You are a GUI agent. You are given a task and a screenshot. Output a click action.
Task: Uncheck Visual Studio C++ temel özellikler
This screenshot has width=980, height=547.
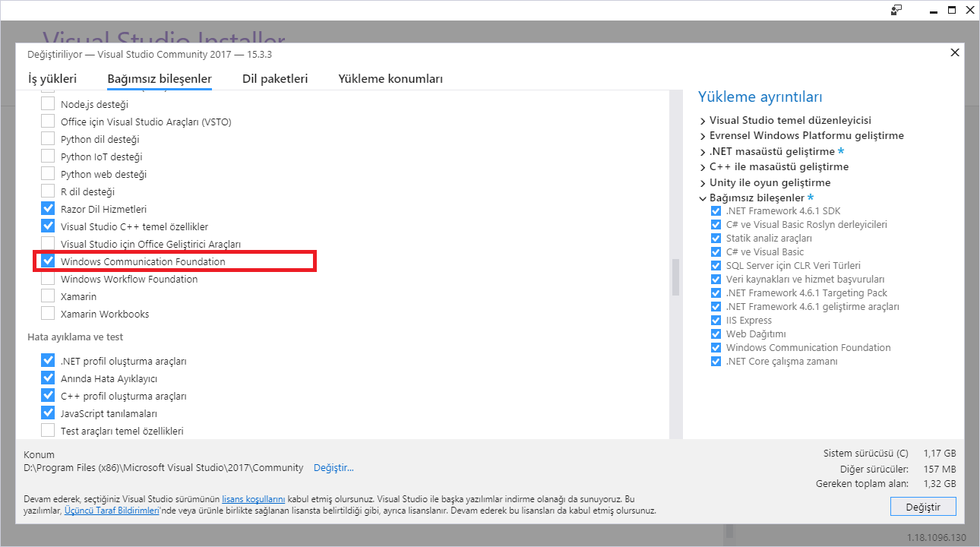click(x=48, y=226)
